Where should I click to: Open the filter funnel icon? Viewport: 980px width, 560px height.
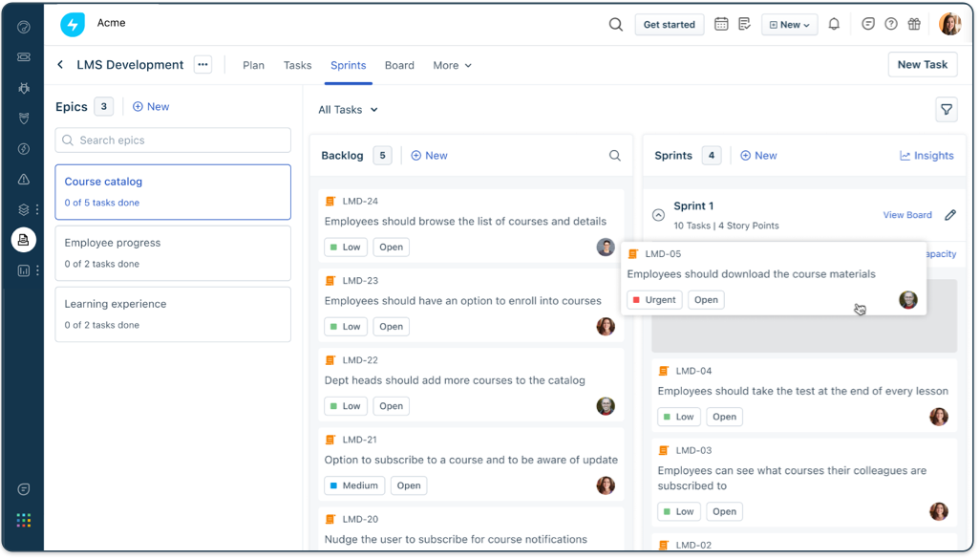click(x=947, y=109)
